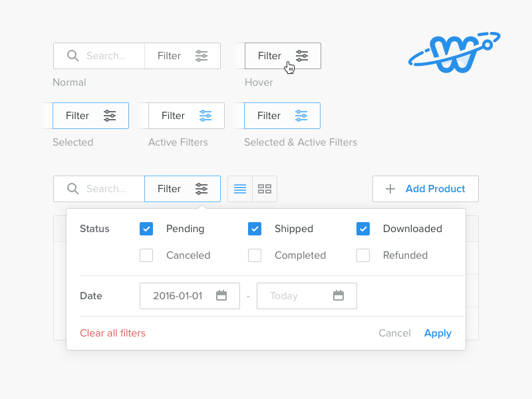Click the search magnifier icon
This screenshot has height=399, width=532.
pyautogui.click(x=73, y=189)
